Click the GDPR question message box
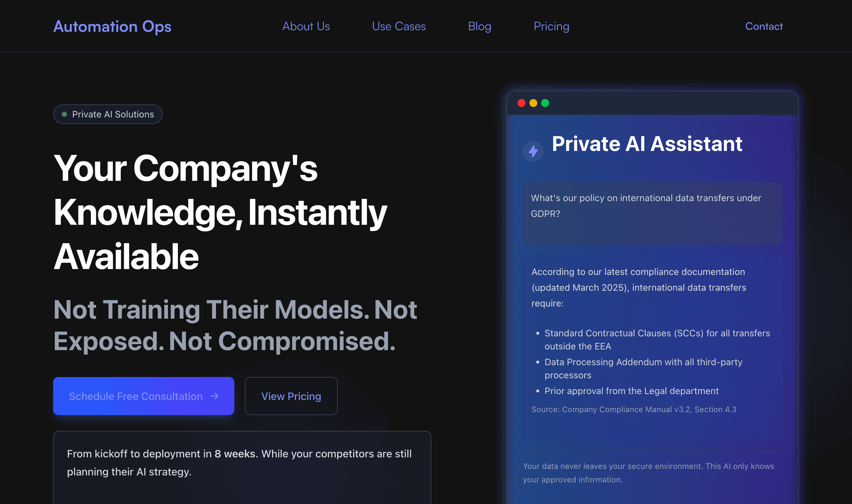Viewport: 852px width, 504px height. tap(652, 213)
